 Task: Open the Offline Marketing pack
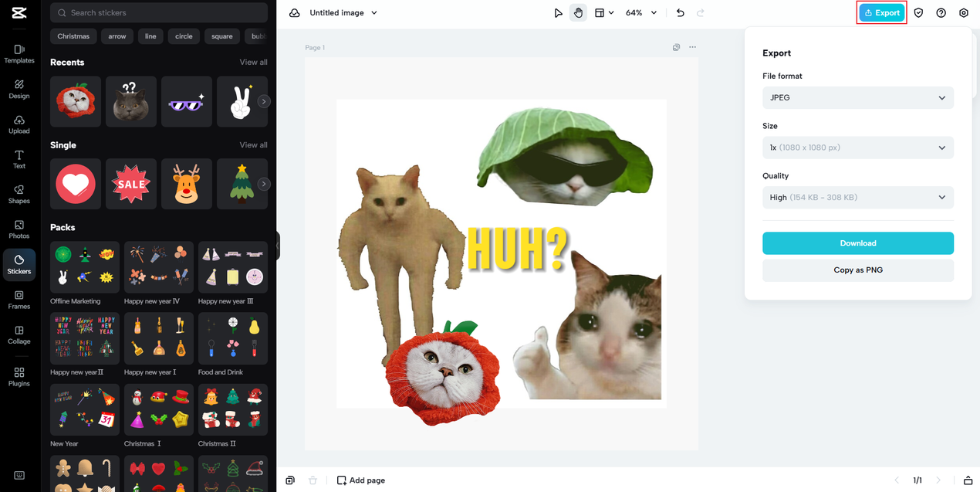point(85,267)
